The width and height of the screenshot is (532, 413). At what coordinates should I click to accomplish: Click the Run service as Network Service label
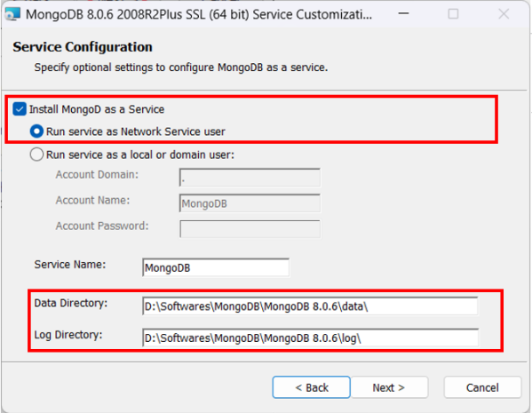[136, 131]
